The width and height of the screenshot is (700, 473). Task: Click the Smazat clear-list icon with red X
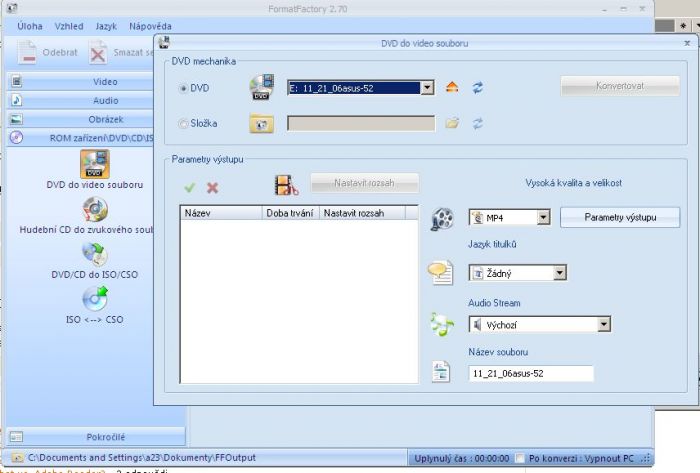click(x=98, y=53)
